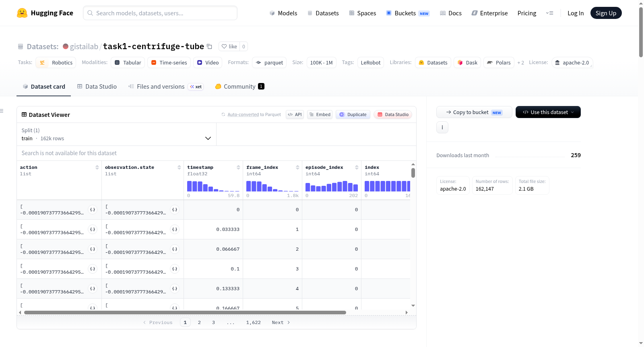
Task: Expand the action JSON in the first row
Action: point(93,210)
